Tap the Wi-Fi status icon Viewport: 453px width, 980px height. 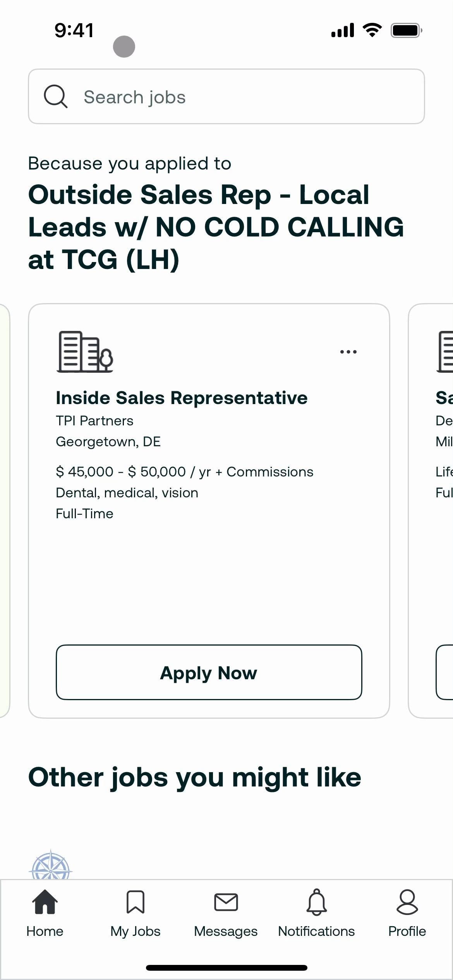pyautogui.click(x=372, y=30)
